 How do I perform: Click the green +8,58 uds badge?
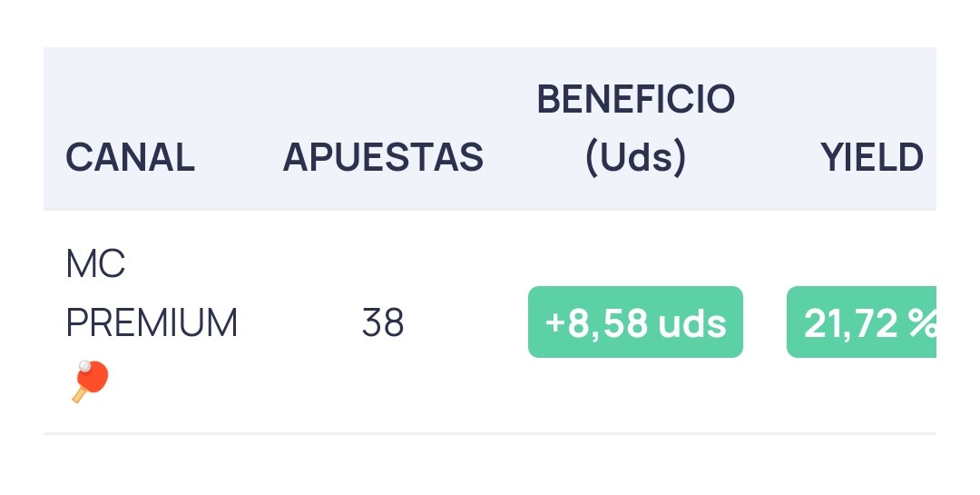(x=635, y=322)
